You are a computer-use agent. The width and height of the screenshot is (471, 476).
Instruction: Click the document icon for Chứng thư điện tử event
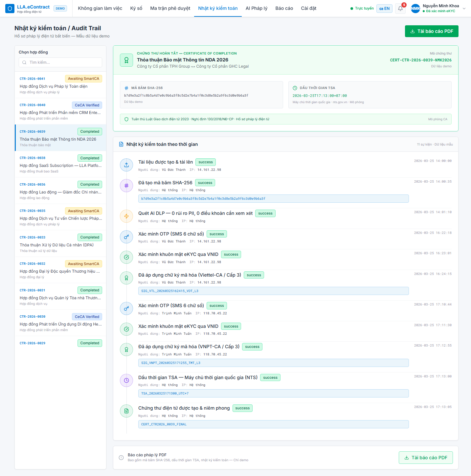coord(126,411)
